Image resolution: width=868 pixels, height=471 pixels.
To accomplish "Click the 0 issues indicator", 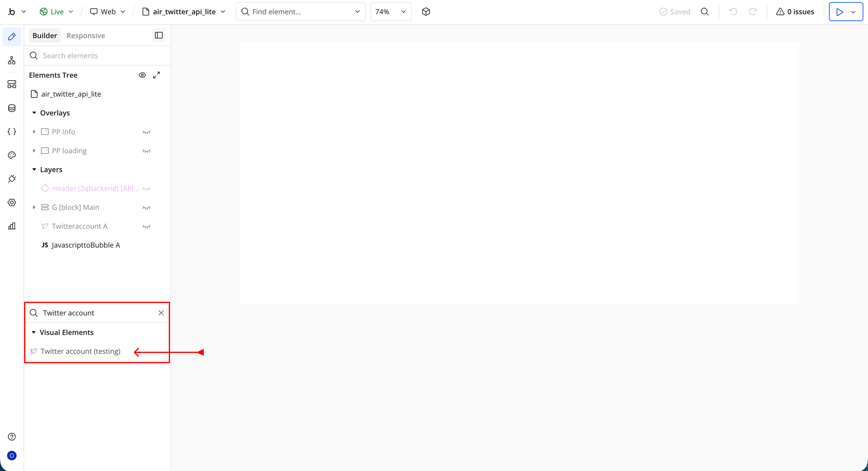I will click(x=795, y=12).
